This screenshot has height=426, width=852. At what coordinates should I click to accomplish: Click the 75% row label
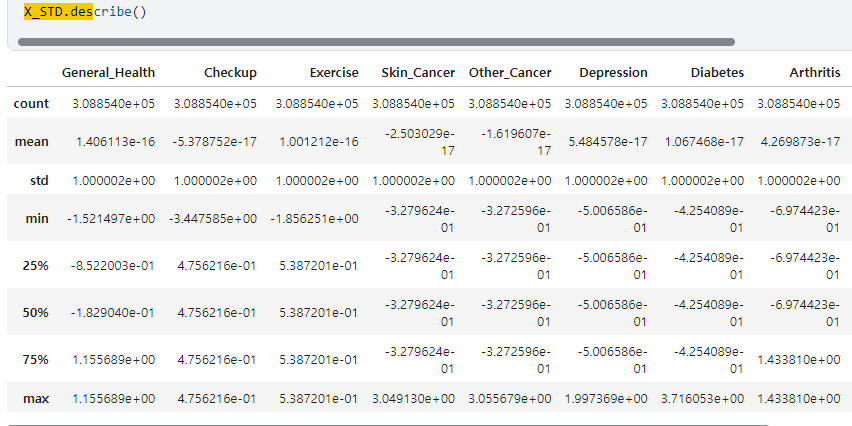tap(35, 360)
